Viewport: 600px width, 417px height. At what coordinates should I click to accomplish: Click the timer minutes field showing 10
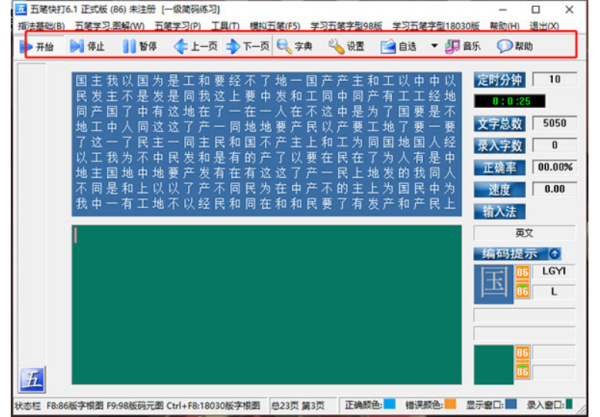554,79
